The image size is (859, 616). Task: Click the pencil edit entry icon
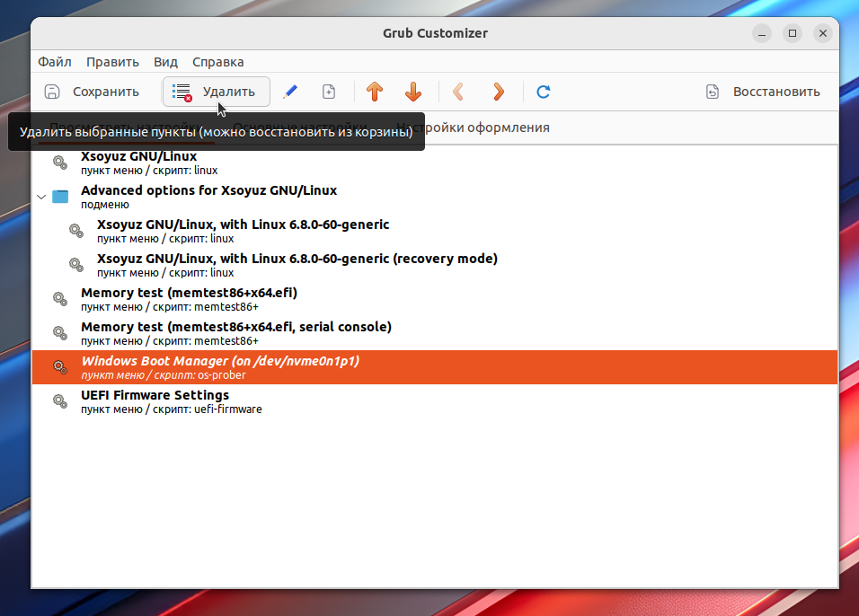pyautogui.click(x=289, y=92)
